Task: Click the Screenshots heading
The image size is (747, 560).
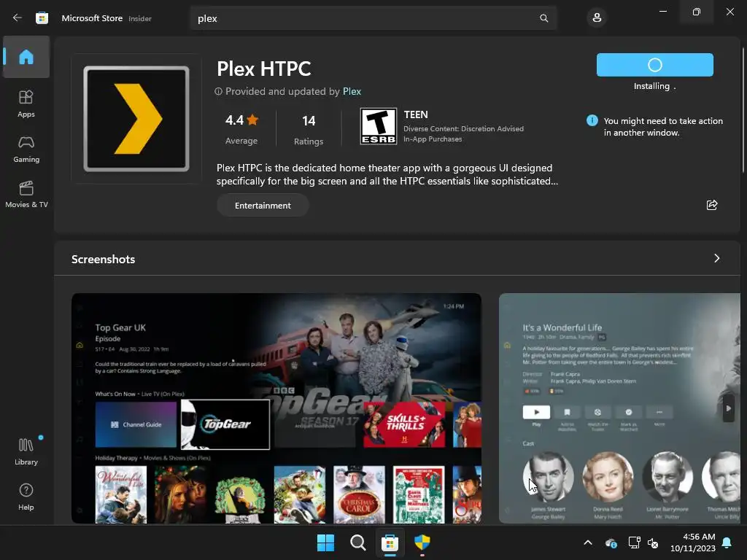Action: pos(104,259)
